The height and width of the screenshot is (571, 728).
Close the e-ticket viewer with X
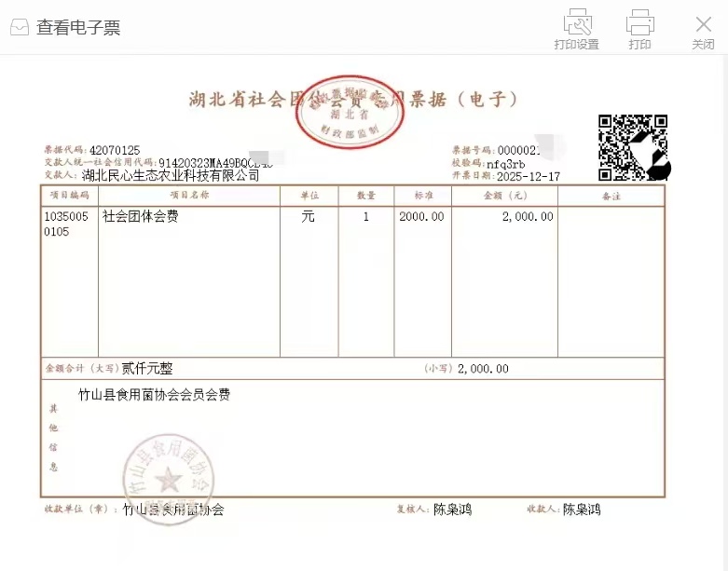[x=703, y=23]
